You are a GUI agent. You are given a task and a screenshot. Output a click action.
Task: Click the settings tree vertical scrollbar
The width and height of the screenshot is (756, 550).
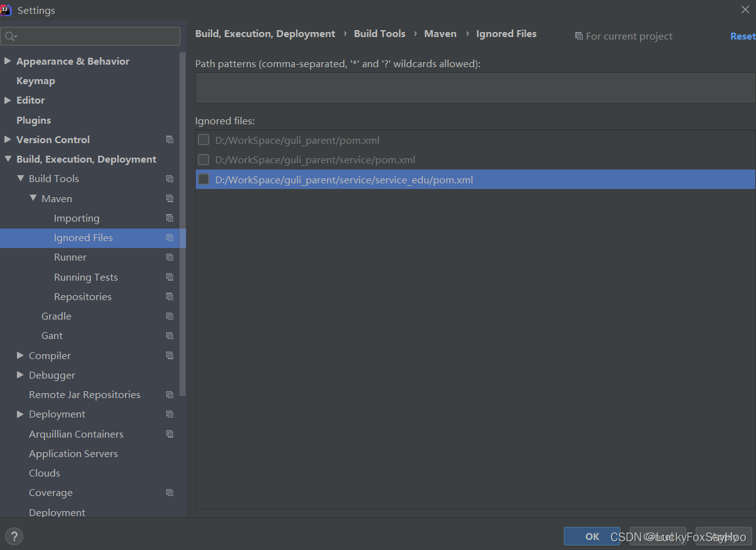[x=183, y=224]
